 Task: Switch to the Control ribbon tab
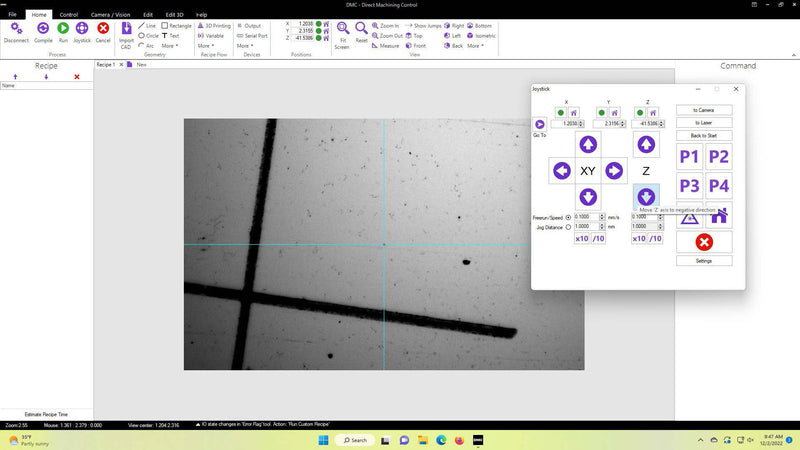click(68, 14)
